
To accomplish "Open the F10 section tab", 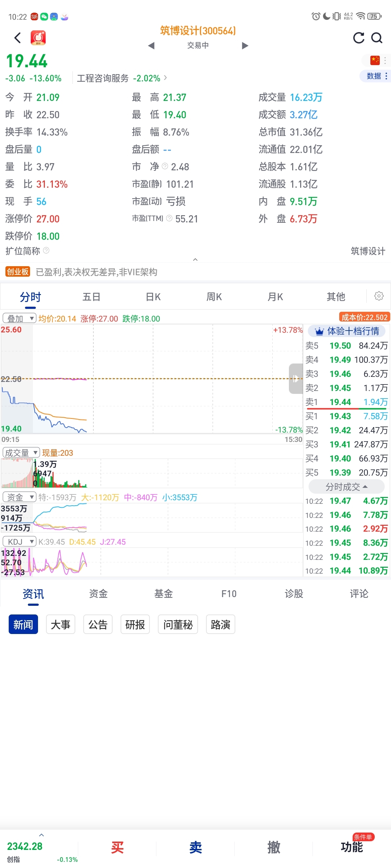I will 229,594.
